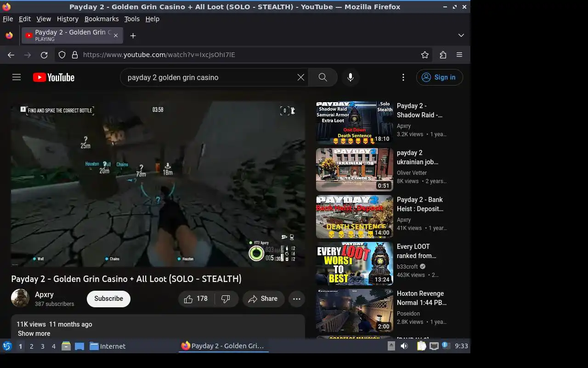
Task: Open the network tray icon
Action: [434, 346]
